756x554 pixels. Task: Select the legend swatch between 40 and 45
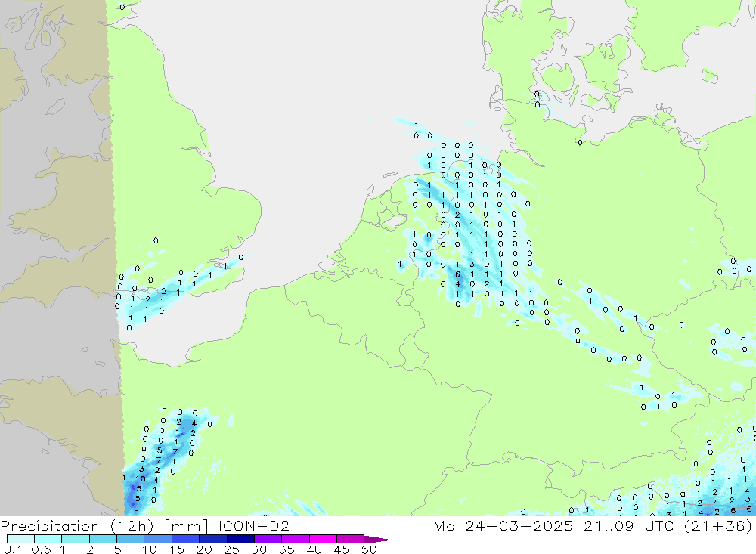coord(323,539)
